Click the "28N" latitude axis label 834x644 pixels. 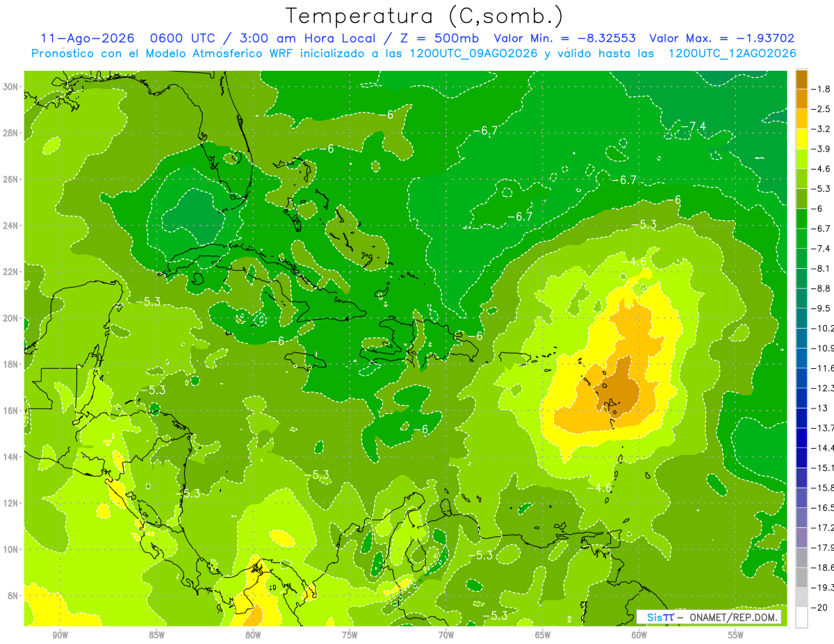coord(10,133)
